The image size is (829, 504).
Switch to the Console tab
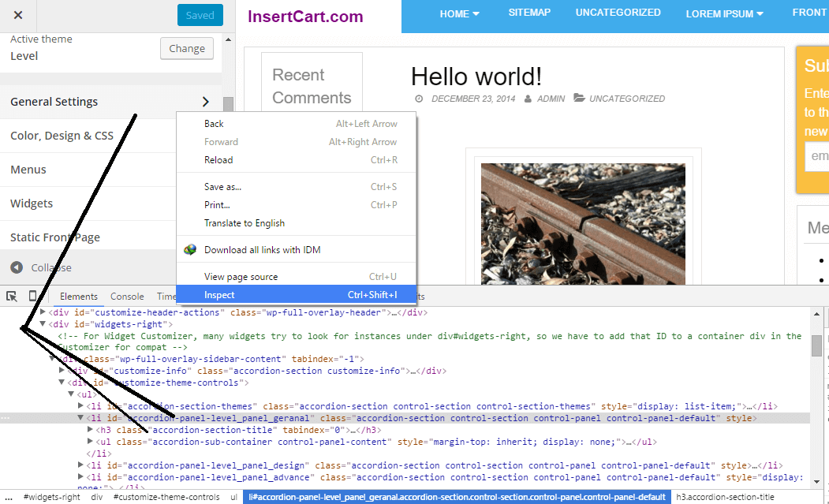tap(127, 296)
